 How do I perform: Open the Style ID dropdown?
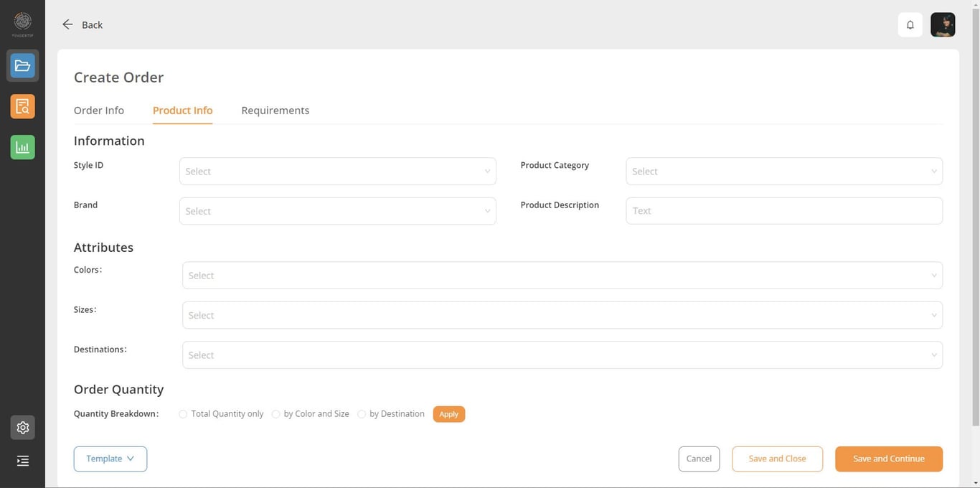[337, 172]
